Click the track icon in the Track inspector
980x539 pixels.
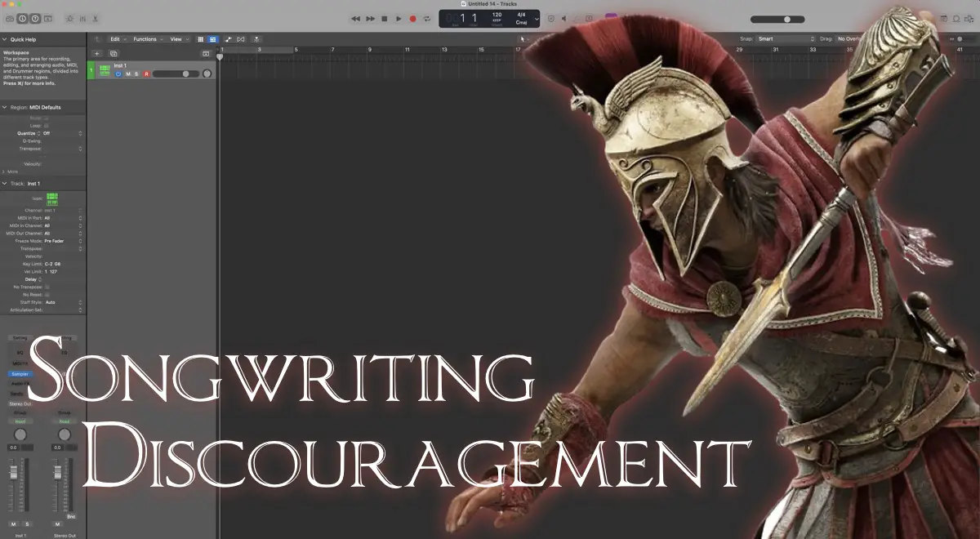(52, 198)
